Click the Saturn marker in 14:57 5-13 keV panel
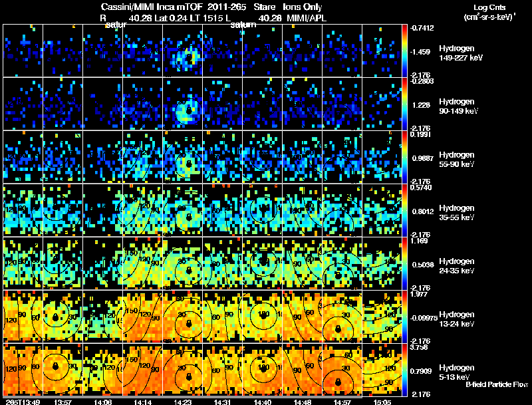Image resolution: width=532 pixels, height=405 pixels. (338, 382)
